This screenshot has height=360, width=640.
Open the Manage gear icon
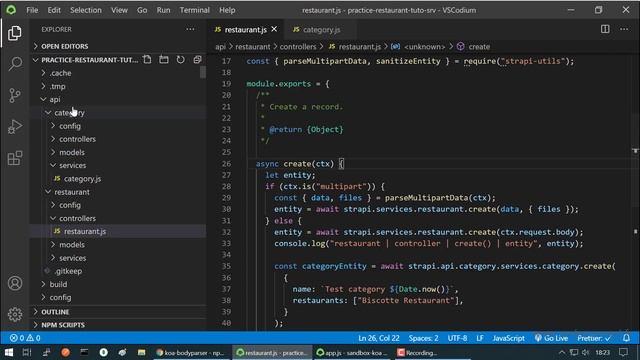pos(15,314)
